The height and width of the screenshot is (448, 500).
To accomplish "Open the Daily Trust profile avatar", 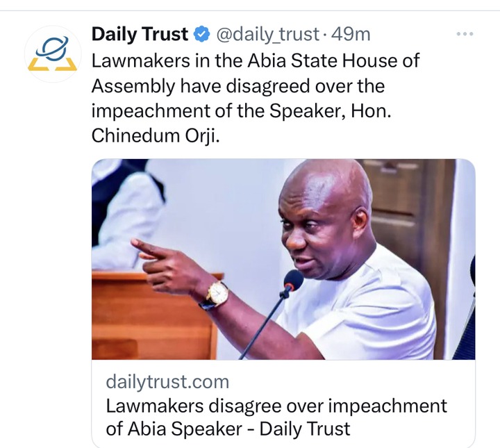I will (53, 54).
